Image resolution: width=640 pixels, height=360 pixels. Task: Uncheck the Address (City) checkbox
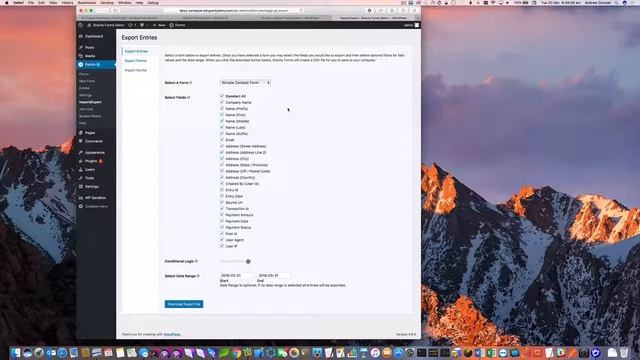(x=222, y=158)
